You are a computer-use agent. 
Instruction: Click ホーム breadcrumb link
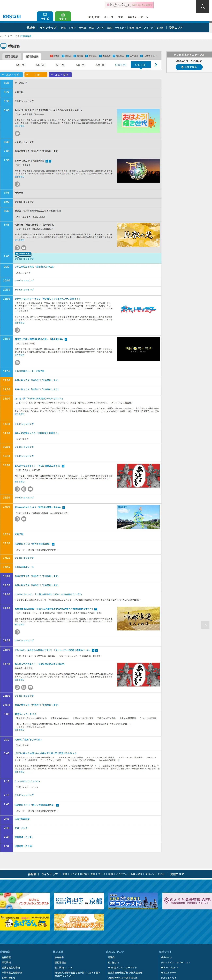point(3,36)
